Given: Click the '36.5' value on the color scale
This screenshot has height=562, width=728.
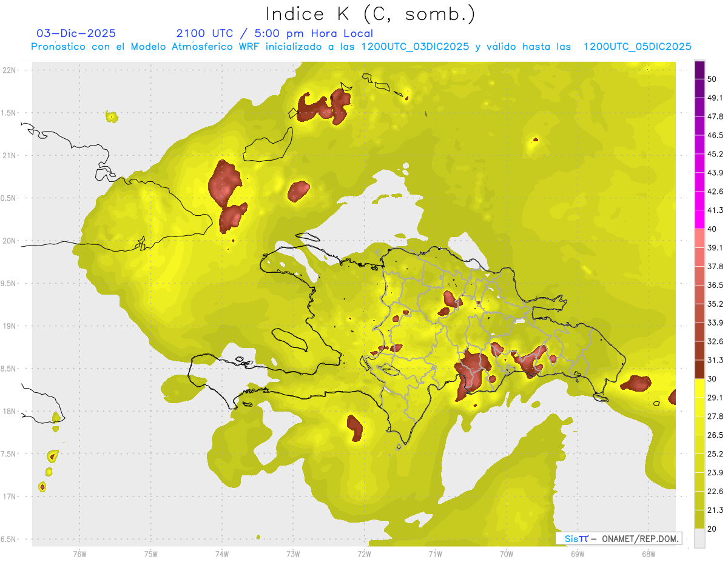Looking at the screenshot, I should pyautogui.click(x=715, y=285).
